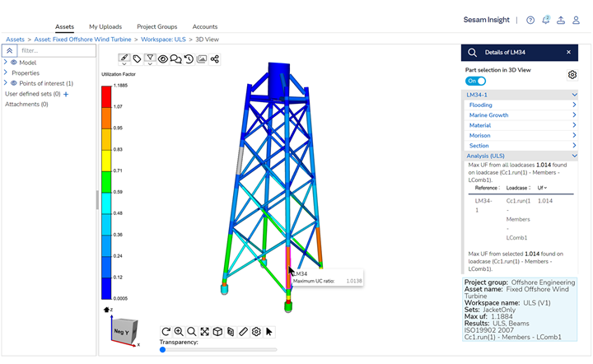Image resolution: width=593 pixels, height=364 pixels.
Task: Select the pointer cursor tool
Action: click(x=268, y=332)
